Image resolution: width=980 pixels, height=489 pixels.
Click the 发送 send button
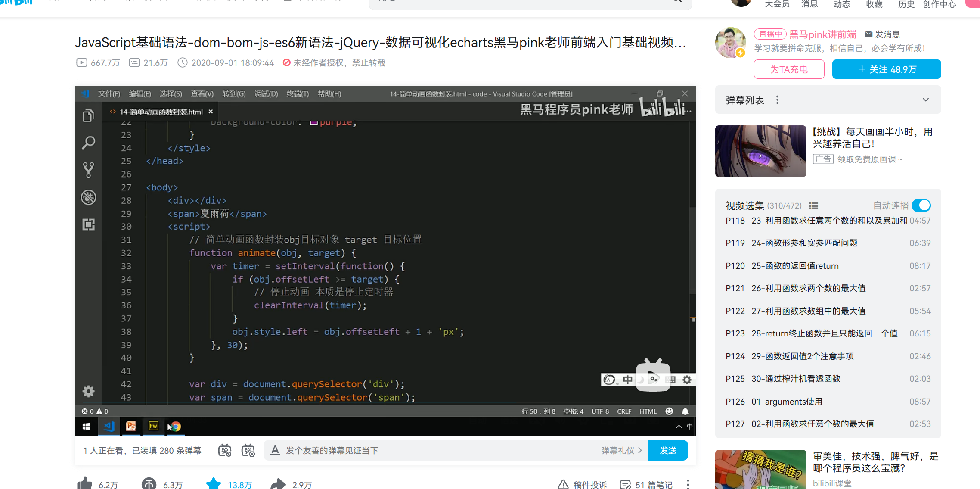click(667, 450)
